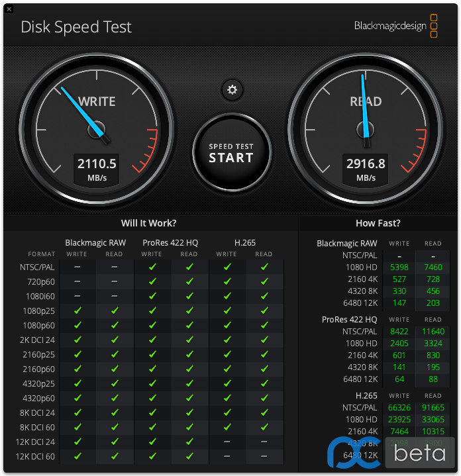Click the 12K DCI 60 ProRes read checkmark
Image resolution: width=461 pixels, height=476 pixels.
189,455
